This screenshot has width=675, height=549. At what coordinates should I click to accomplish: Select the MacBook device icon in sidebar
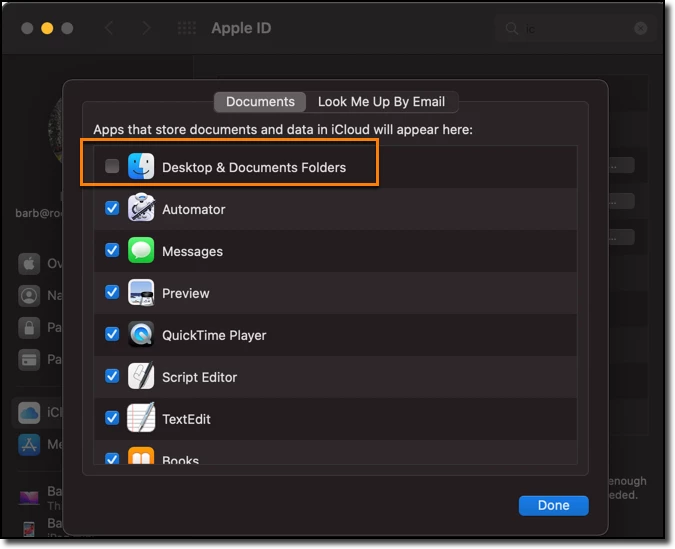(x=29, y=498)
